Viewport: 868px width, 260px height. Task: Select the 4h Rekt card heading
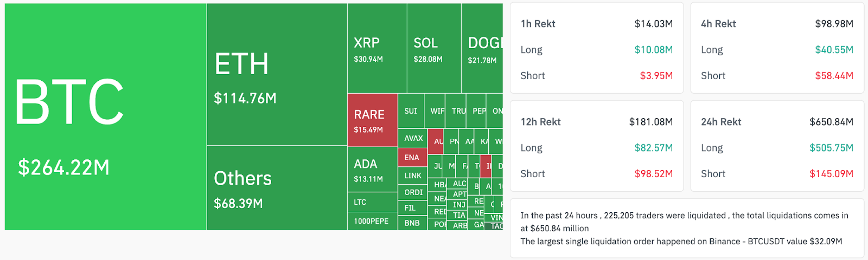coord(718,24)
